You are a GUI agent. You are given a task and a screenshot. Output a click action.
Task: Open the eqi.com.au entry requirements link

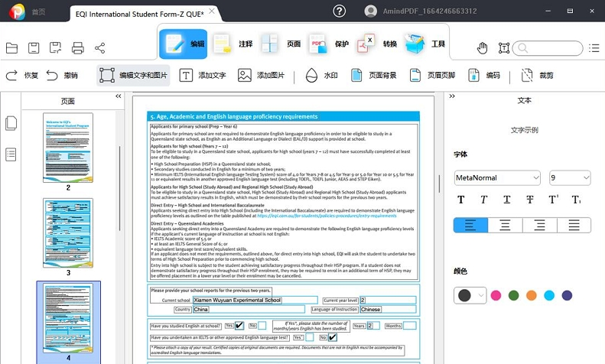pyautogui.click(x=327, y=216)
